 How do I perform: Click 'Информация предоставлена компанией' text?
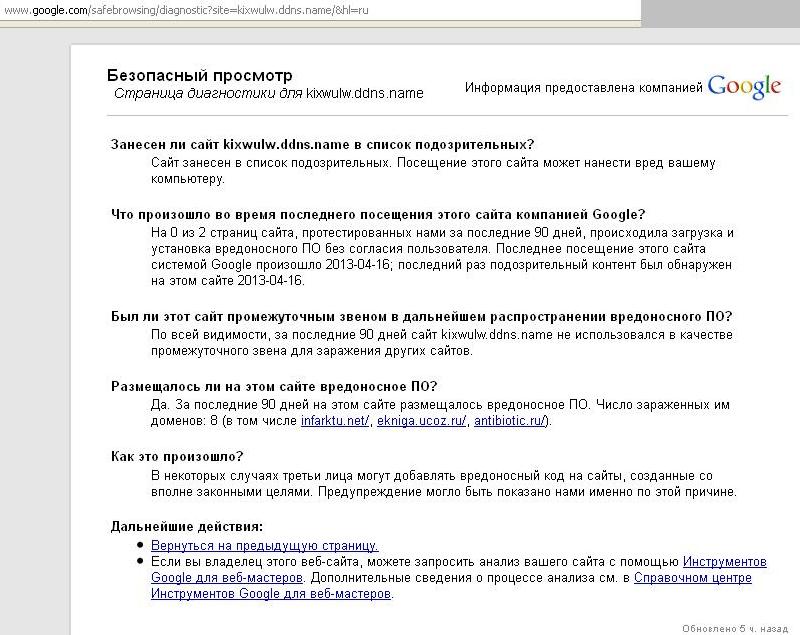coord(583,88)
